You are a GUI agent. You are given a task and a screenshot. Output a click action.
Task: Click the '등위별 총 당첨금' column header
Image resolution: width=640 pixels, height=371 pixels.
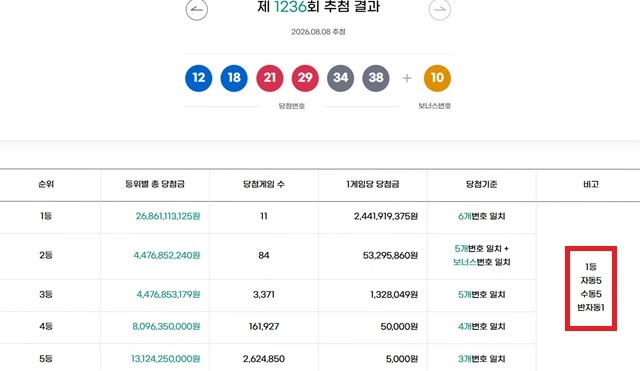tap(155, 184)
